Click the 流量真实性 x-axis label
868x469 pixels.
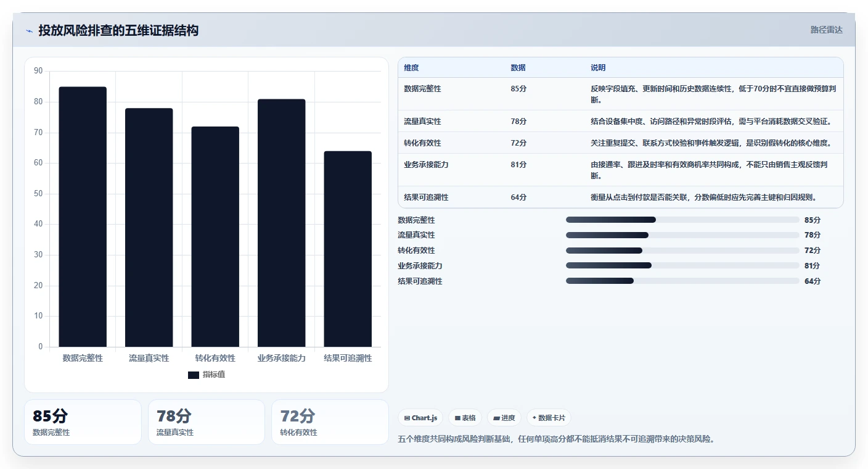coord(149,358)
